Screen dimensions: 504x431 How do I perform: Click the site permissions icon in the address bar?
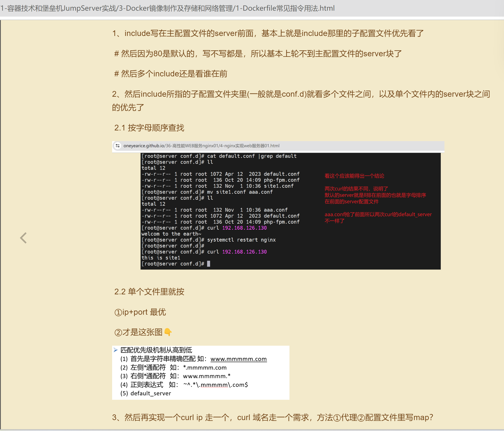tap(118, 146)
